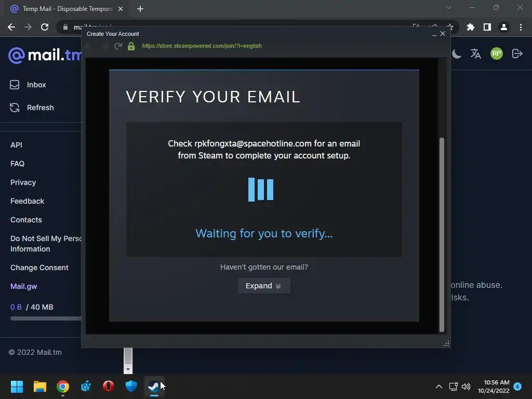The height and width of the screenshot is (399, 532).
Task: Click the Steam window back arrow
Action: click(x=89, y=46)
